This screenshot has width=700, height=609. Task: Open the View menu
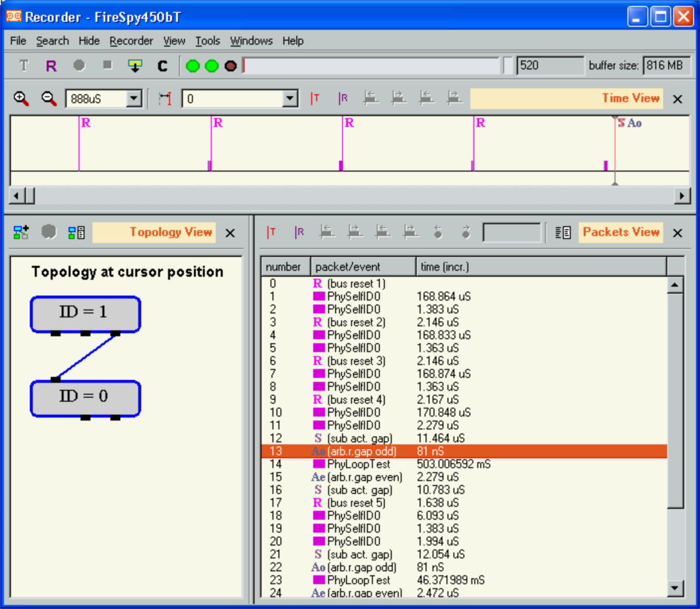(x=174, y=41)
